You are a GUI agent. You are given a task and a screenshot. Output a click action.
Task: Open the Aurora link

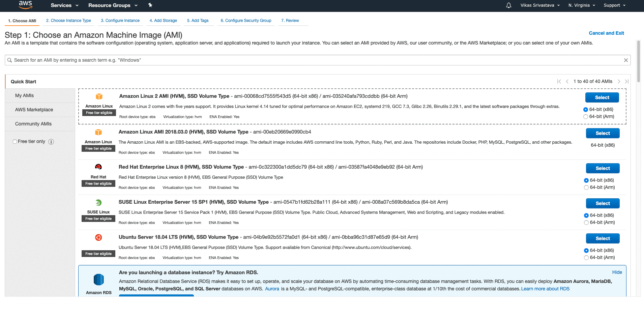272,289
